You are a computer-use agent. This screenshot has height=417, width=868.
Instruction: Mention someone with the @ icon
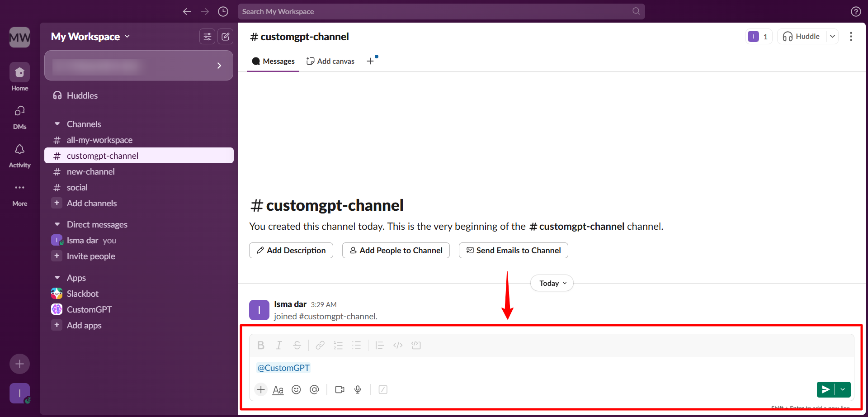coord(314,389)
